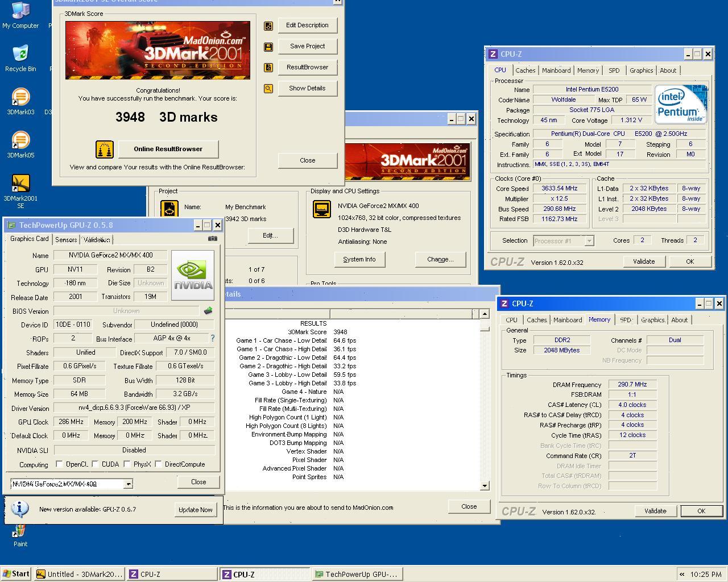Open Graphics tab in lower CPU-Z

(653, 320)
